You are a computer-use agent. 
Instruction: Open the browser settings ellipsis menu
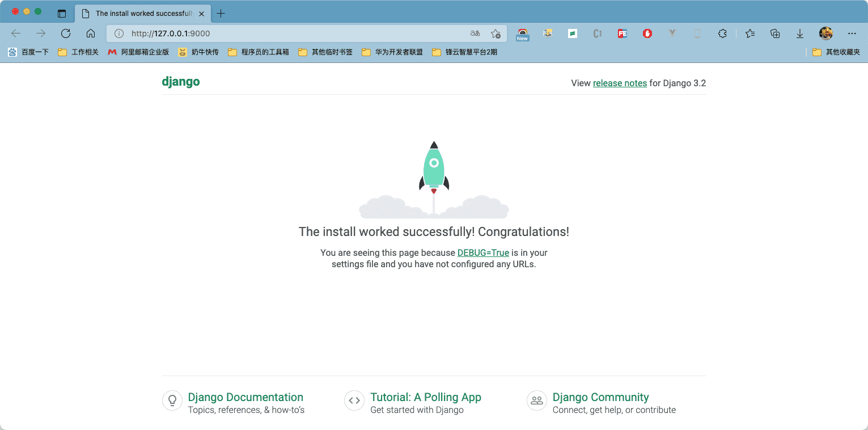852,33
